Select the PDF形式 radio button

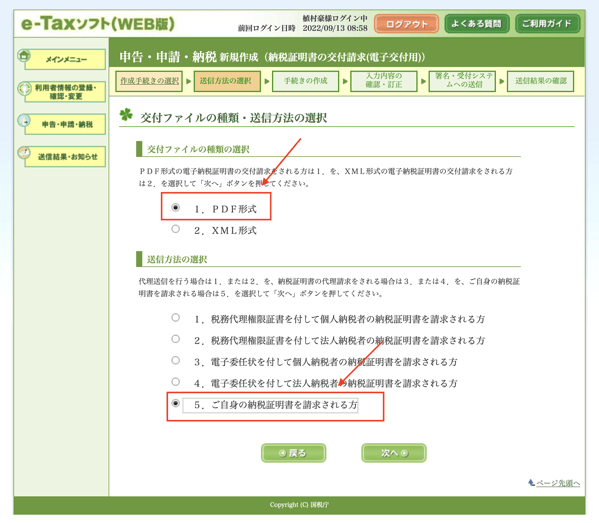175,207
